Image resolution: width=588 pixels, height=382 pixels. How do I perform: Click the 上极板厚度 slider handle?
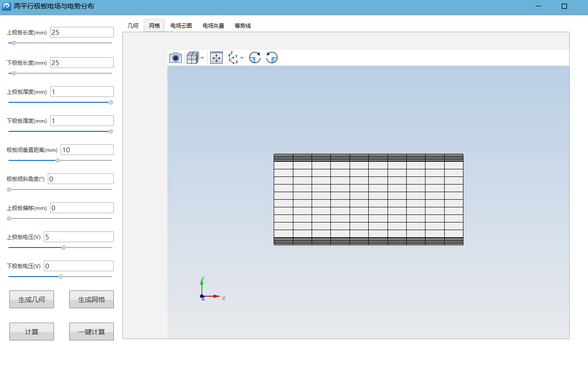click(x=111, y=102)
